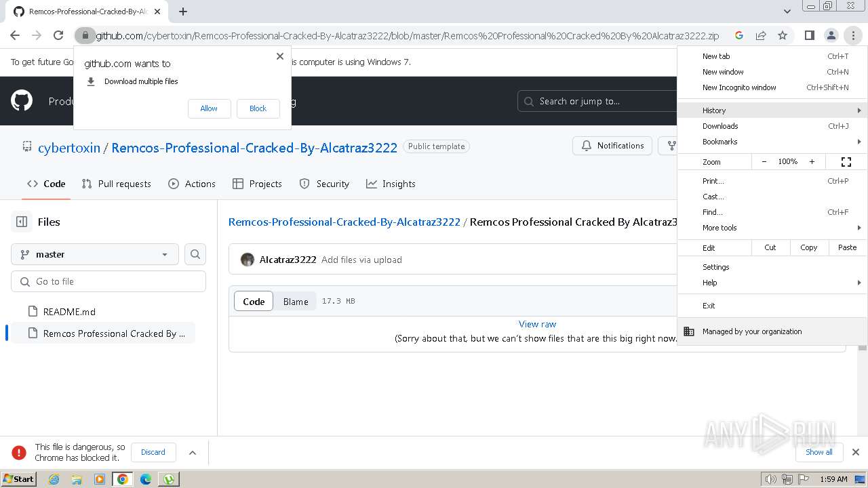Switch to the Security tab
The image size is (868, 488).
[324, 184]
